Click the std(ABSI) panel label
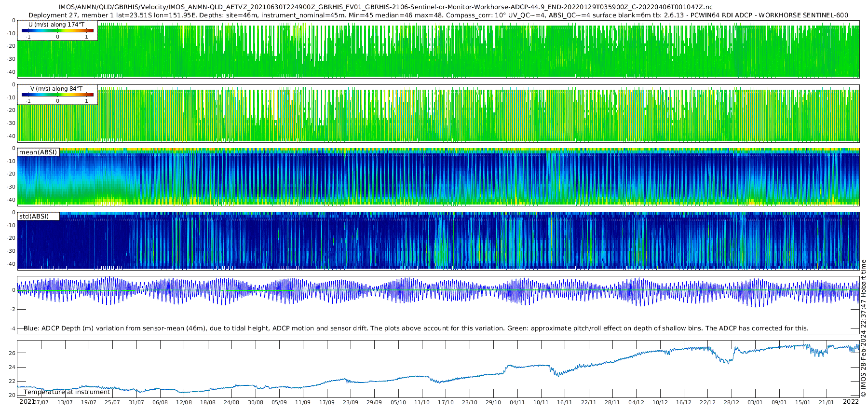Screen dimensions: 868x410 pos(39,216)
